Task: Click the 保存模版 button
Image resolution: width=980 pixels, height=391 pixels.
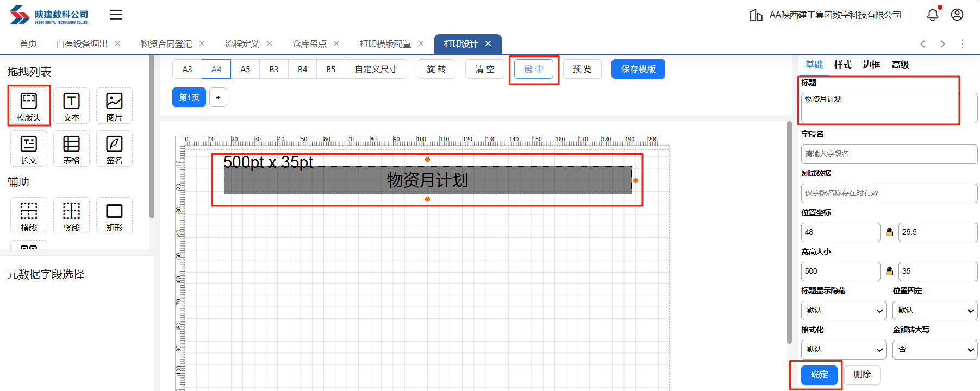Action: coord(638,69)
